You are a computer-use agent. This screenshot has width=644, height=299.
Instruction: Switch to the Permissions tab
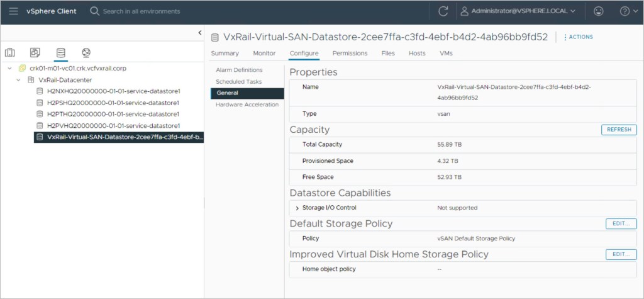350,54
